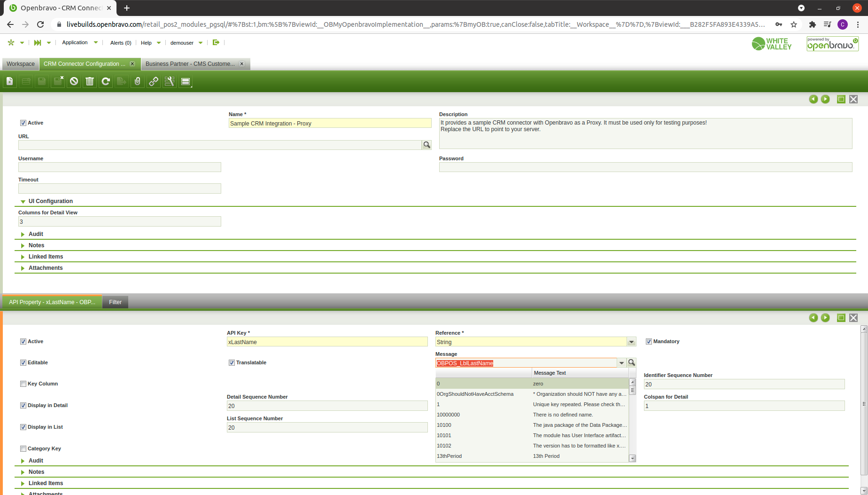Open the Application menu

coord(75,43)
